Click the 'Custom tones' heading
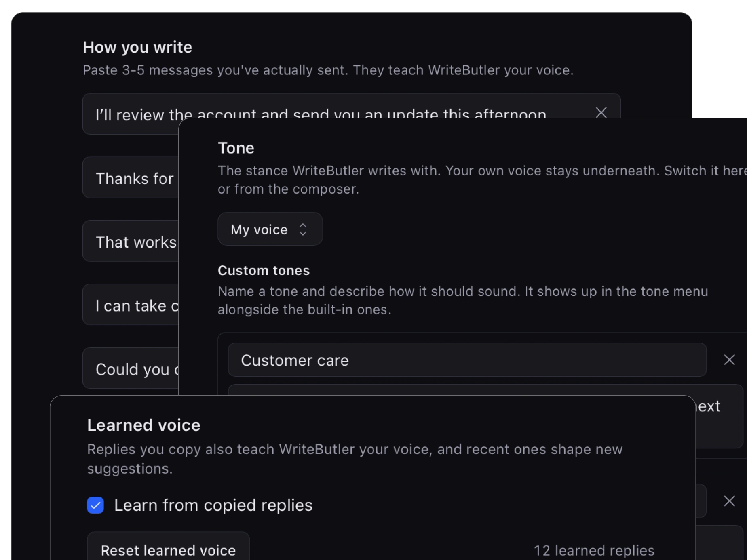The image size is (747, 560). tap(264, 270)
